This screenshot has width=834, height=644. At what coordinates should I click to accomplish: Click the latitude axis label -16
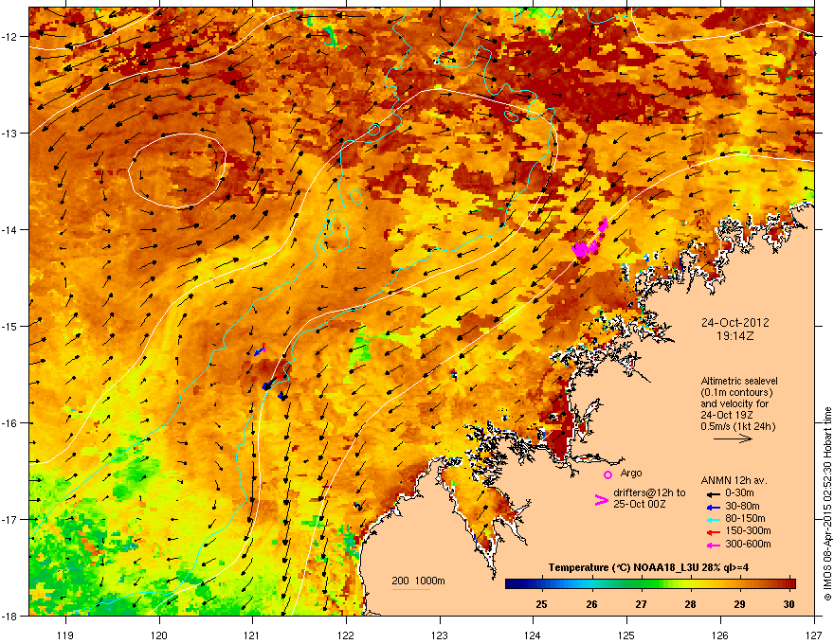[10, 423]
